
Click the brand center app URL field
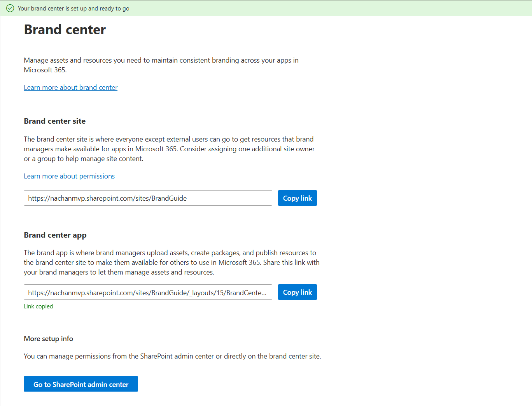pyautogui.click(x=148, y=292)
